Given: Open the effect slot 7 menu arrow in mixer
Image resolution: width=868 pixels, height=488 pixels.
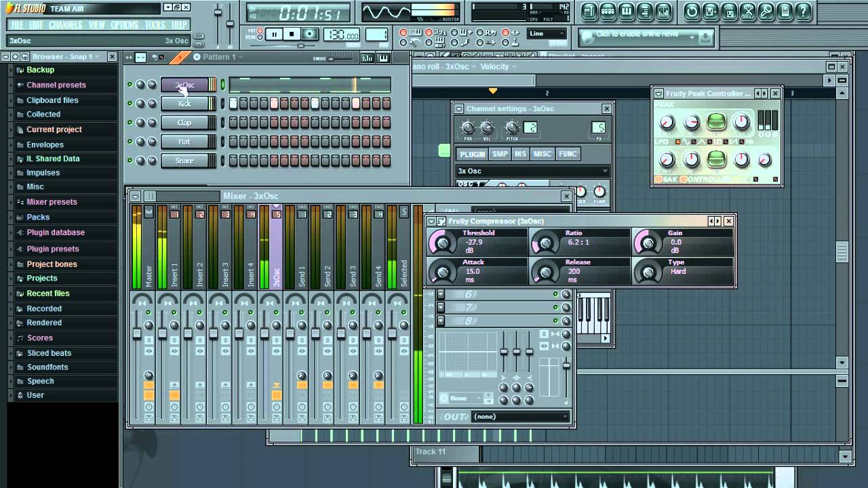Looking at the screenshot, I should coord(441,308).
